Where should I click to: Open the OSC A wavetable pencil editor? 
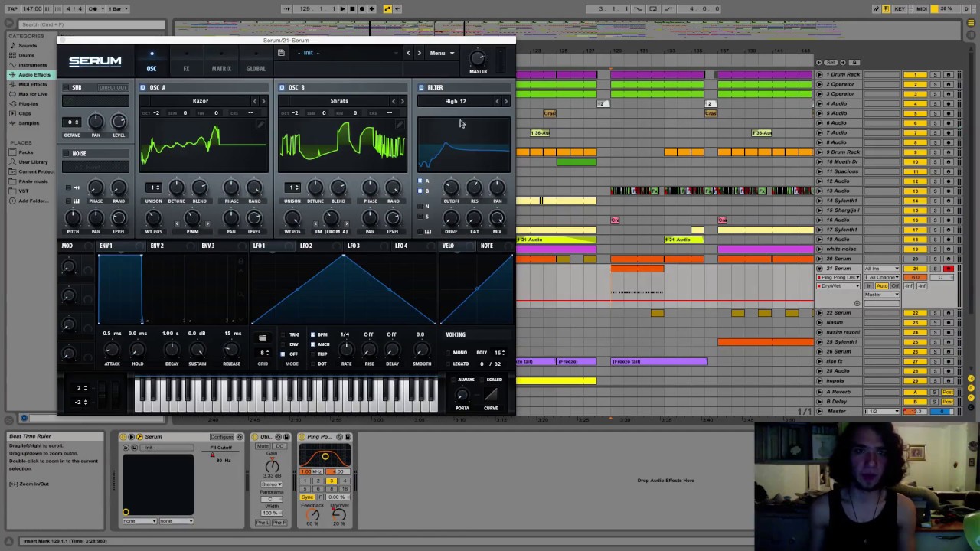[x=260, y=125]
